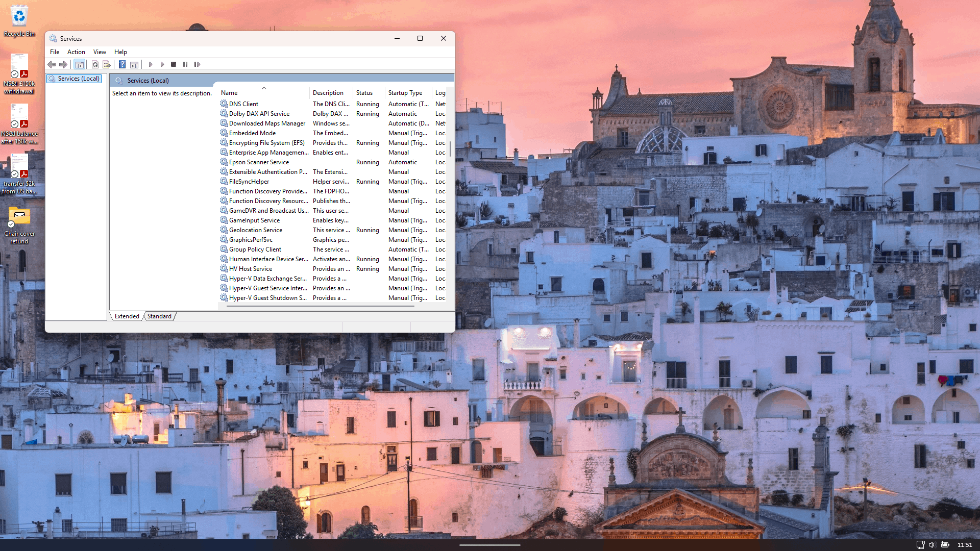Select NS&I £150k withdrawal PDF icon
Viewport: 980px width, 551px height.
pyautogui.click(x=19, y=74)
